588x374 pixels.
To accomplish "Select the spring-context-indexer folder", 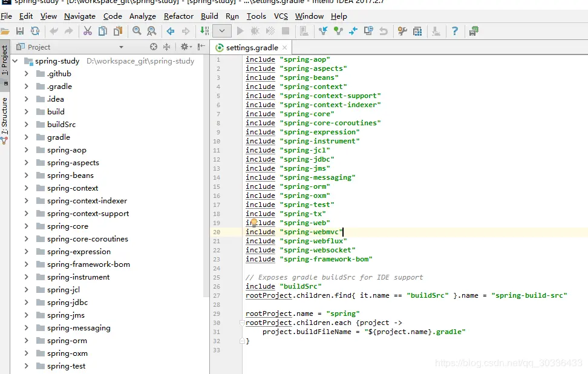I will click(x=87, y=201).
